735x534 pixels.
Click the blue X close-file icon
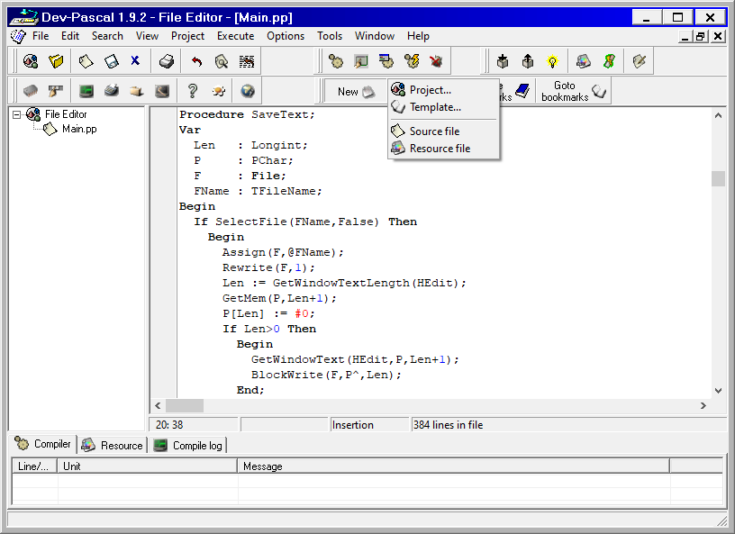pyautogui.click(x=135, y=62)
